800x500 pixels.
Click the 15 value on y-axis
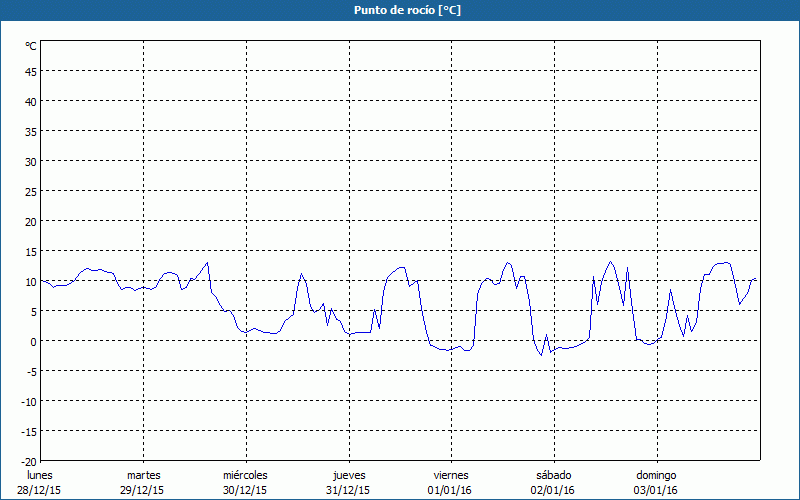coord(31,252)
